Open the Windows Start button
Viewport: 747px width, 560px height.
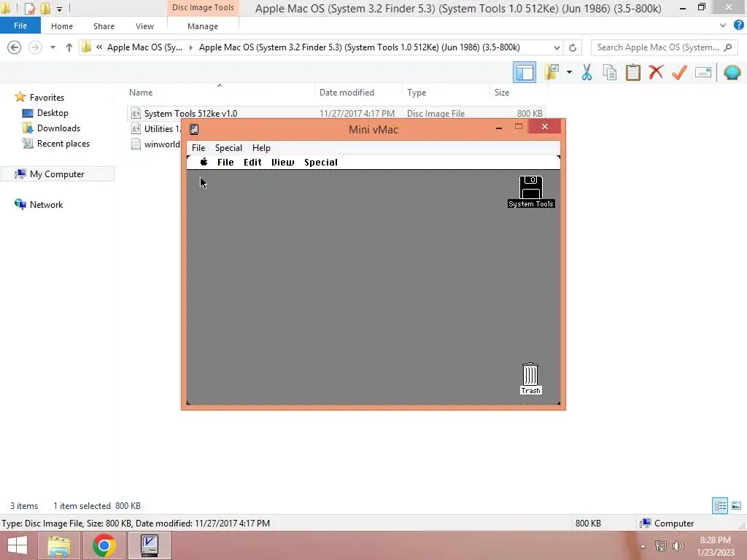tap(18, 545)
